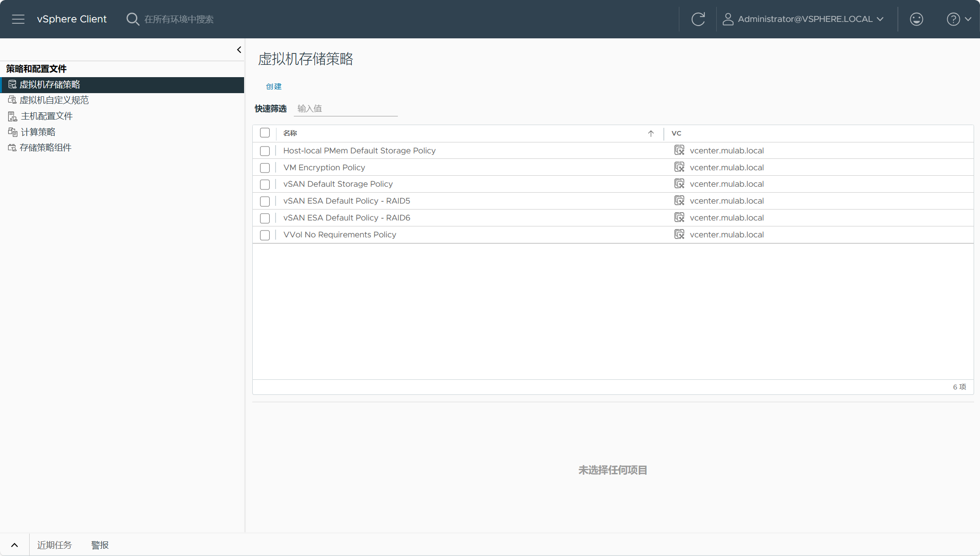Click the user avatar icon
980x556 pixels.
[x=728, y=19]
